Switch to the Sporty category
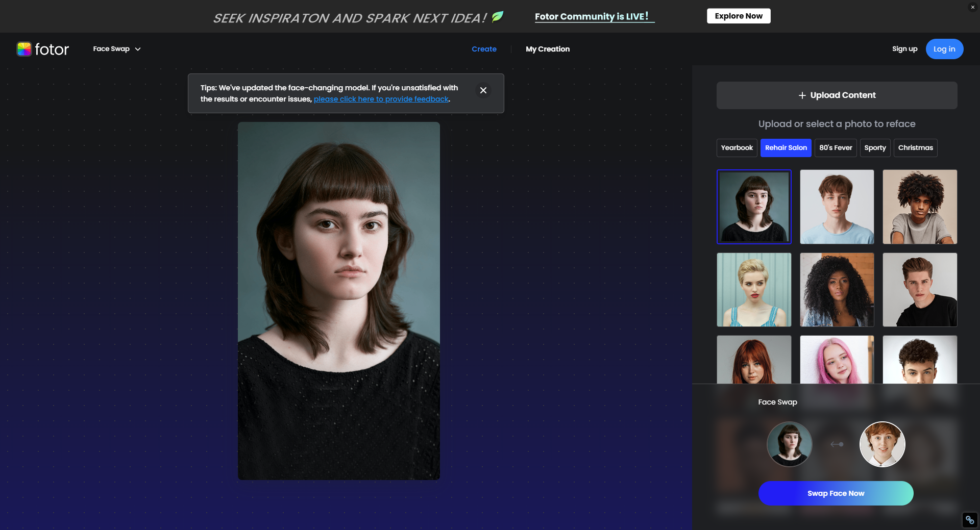 pyautogui.click(x=875, y=148)
